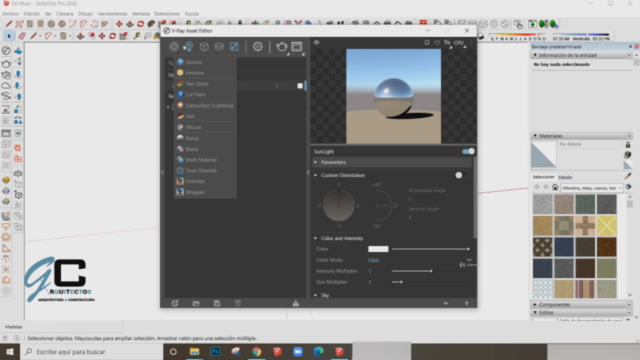Screen dimensions: 640x360
Task: Click the add asset icon at bottom left
Action: coord(175,303)
